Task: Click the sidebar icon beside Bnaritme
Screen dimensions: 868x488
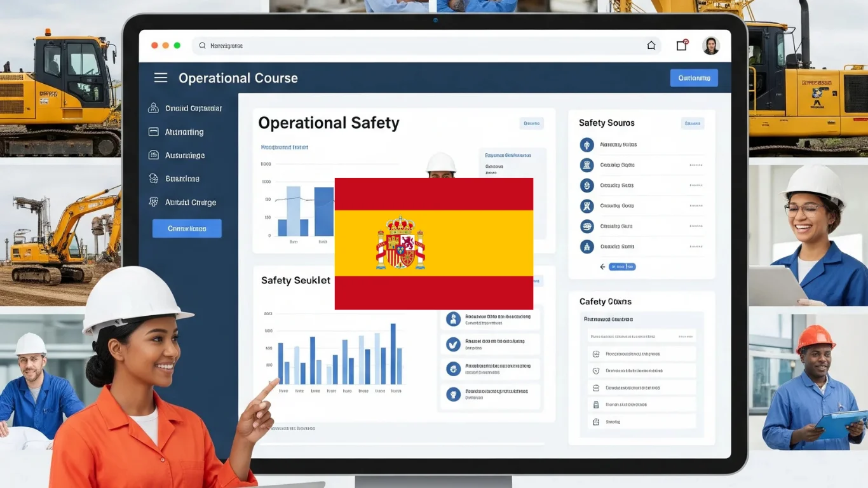Action: pyautogui.click(x=153, y=179)
